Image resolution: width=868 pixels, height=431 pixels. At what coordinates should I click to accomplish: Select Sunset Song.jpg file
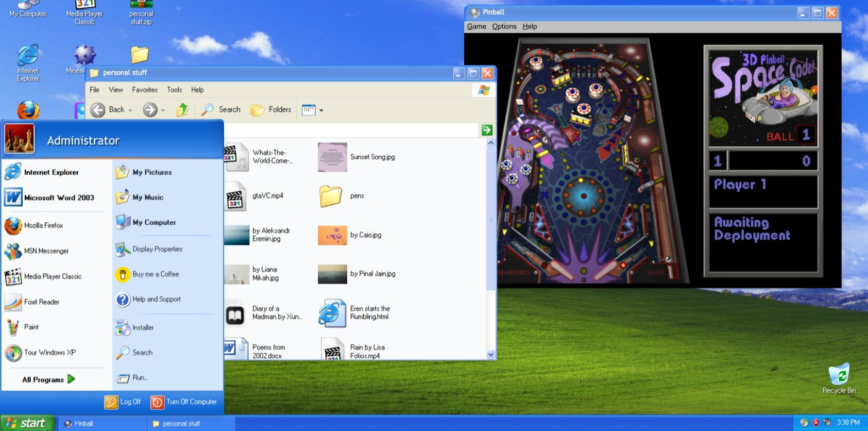click(357, 157)
